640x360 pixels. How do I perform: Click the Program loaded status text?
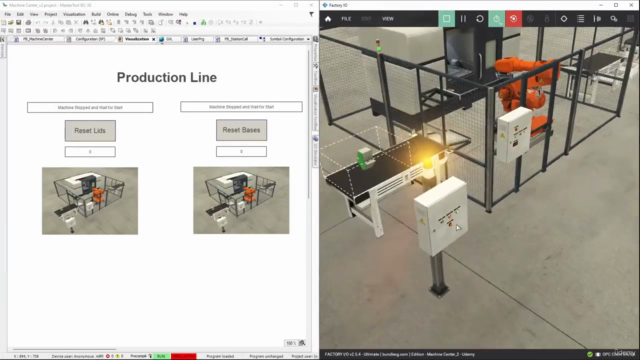pyautogui.click(x=220, y=356)
